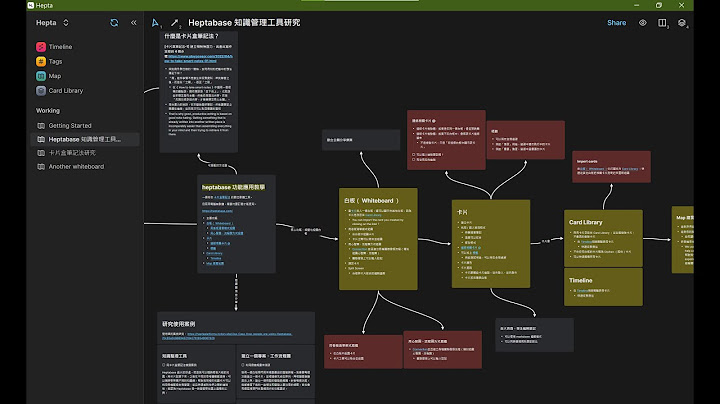This screenshot has height=404, width=720.
Task: Click the 建立一個專案・工作流程圖 card title
Action: (x=266, y=356)
